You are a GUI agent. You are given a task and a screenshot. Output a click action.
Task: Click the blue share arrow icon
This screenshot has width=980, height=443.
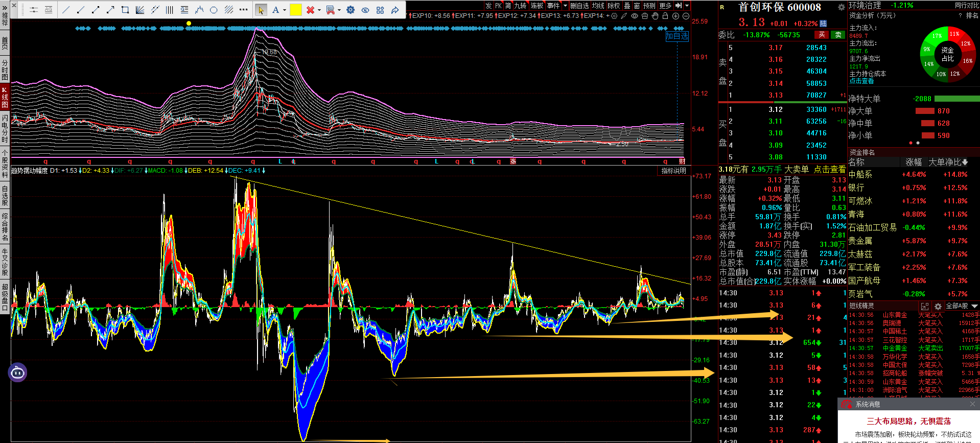395,10
